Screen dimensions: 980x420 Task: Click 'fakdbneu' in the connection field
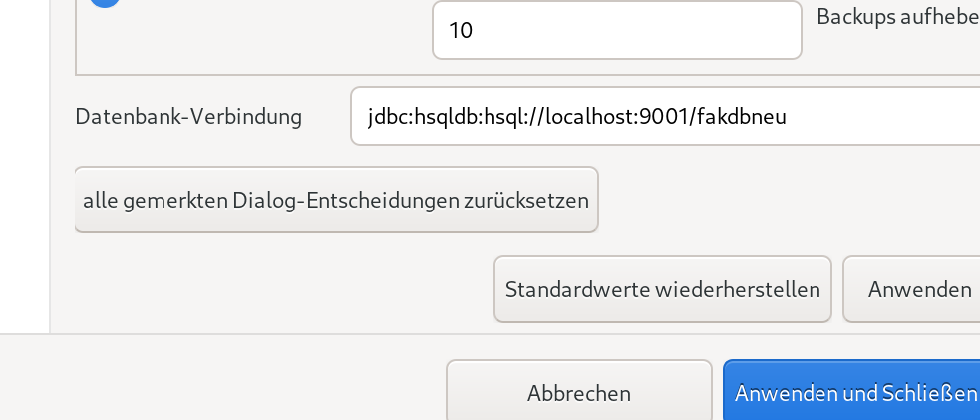(x=742, y=117)
